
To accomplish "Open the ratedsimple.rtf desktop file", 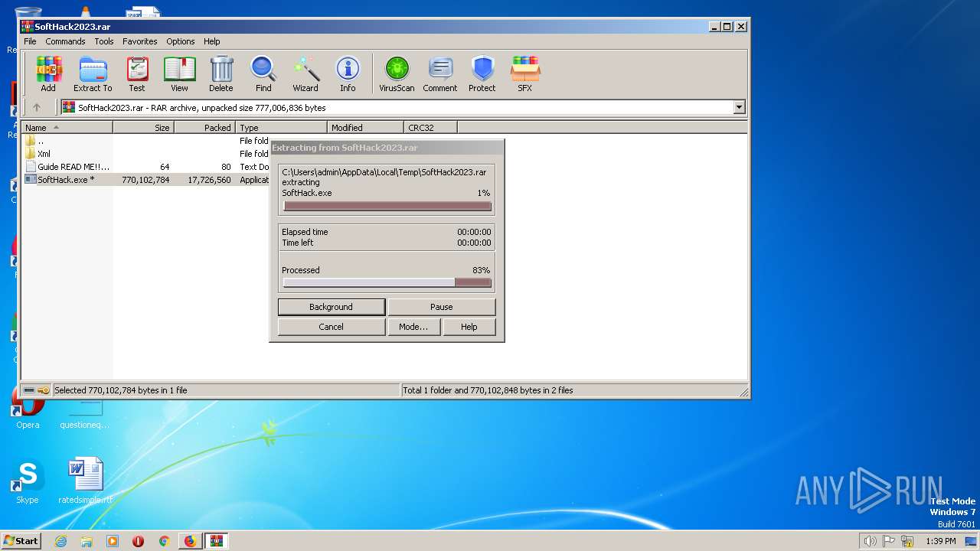I will tap(86, 482).
